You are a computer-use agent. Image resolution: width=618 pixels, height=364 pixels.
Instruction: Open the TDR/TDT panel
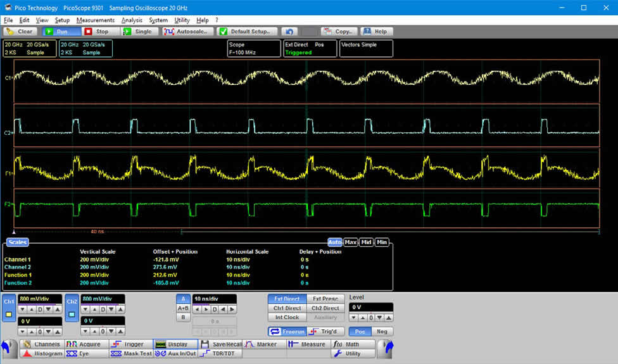click(x=220, y=353)
